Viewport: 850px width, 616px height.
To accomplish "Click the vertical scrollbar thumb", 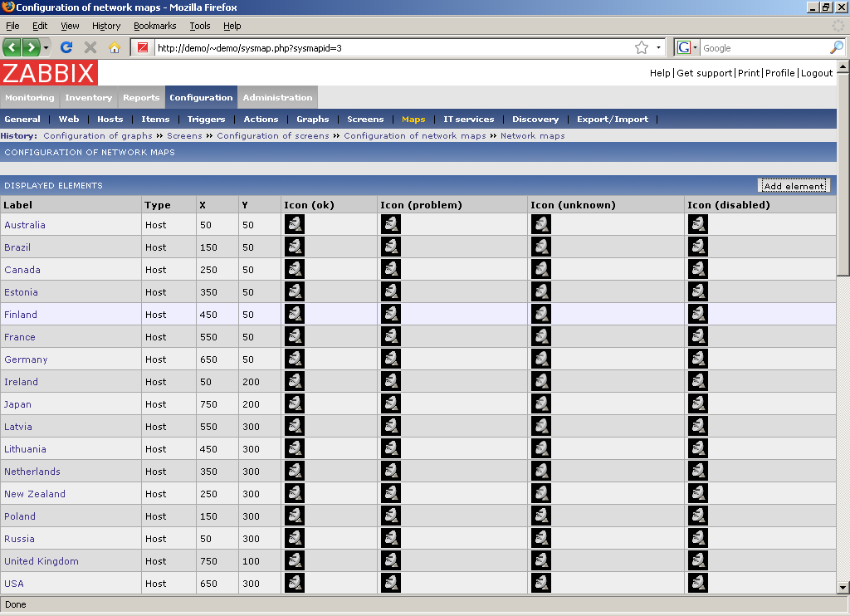I will pos(843,174).
